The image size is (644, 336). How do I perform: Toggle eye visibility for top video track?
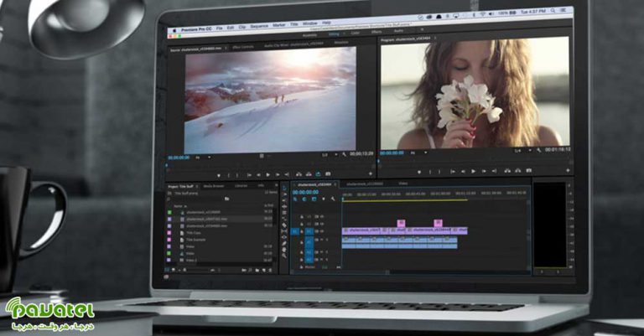click(322, 216)
